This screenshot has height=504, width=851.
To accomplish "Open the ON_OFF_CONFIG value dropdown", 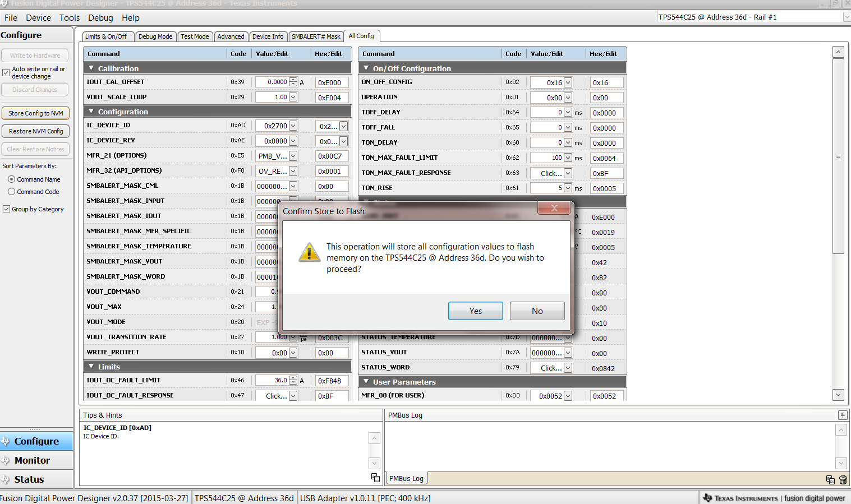I will (x=568, y=82).
